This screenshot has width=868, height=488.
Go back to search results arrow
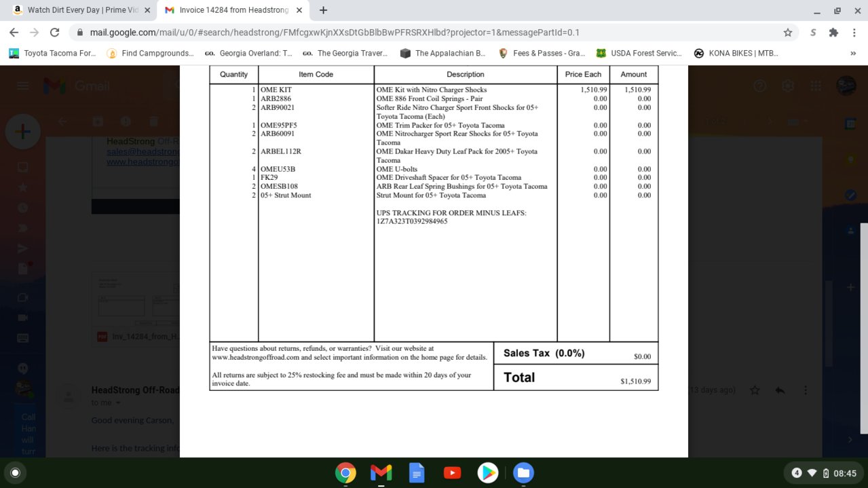[62, 121]
